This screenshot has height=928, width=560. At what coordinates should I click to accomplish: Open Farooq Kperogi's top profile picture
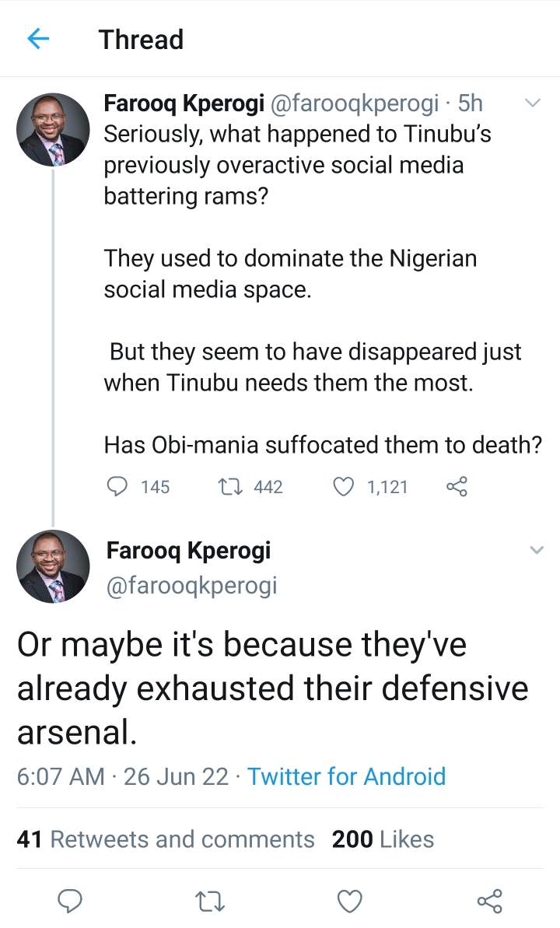tap(53, 129)
